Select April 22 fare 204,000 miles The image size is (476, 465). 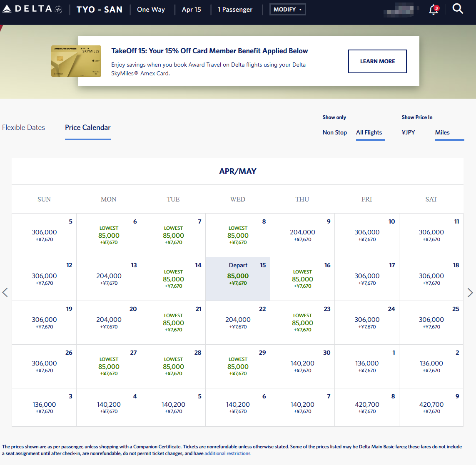point(238,323)
